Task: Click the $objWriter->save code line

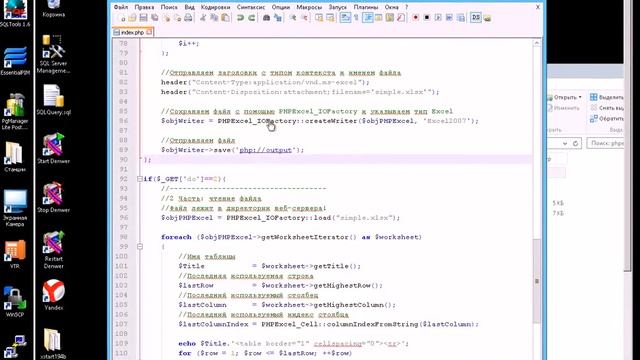Action: 232,150
